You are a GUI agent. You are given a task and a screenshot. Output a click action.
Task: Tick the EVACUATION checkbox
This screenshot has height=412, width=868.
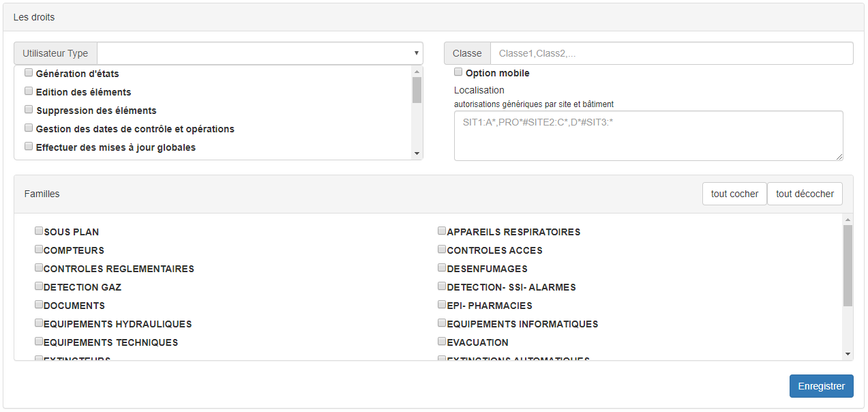pos(442,342)
